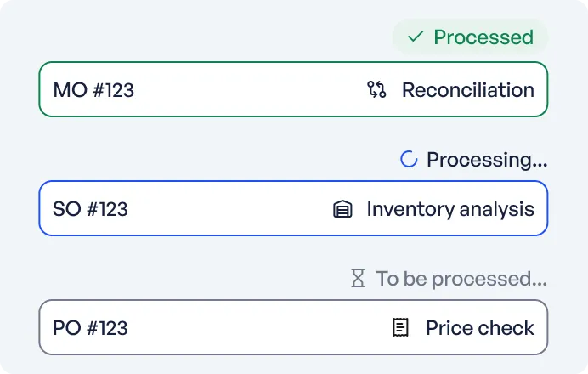Click the word Processed in the badge

(483, 37)
